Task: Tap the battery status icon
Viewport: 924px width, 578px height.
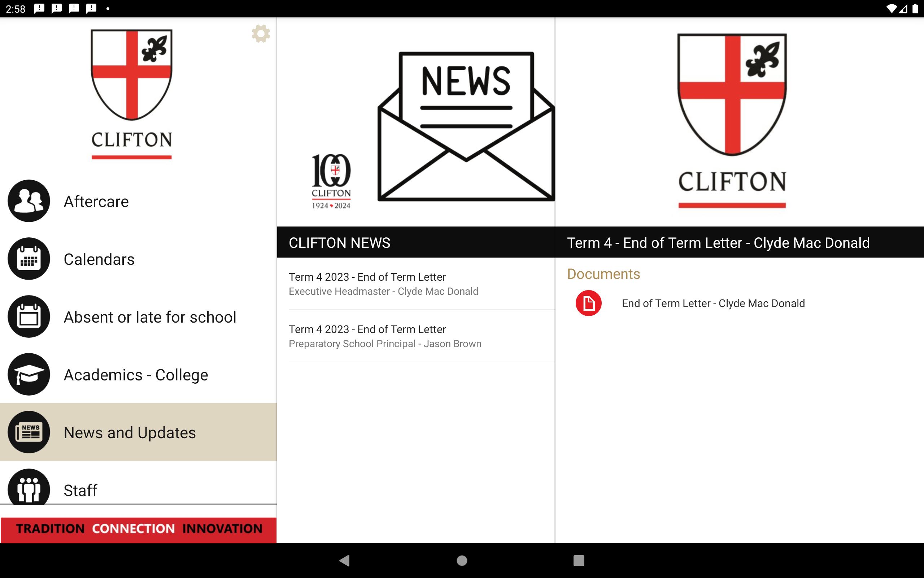Action: tap(915, 8)
